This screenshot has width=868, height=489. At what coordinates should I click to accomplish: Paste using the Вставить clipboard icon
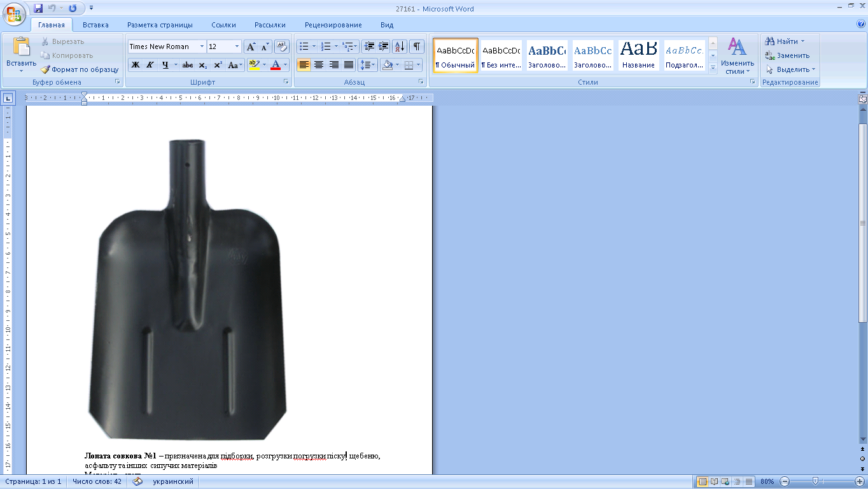(22, 47)
